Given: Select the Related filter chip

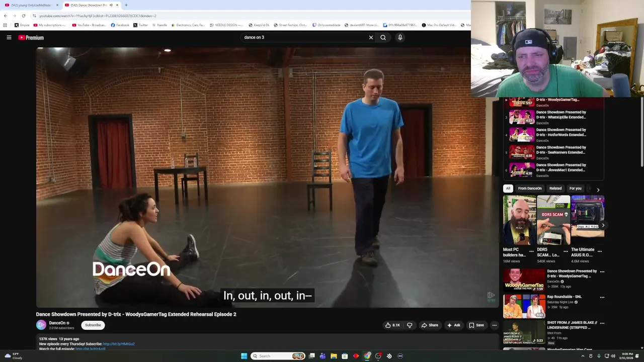Looking at the screenshot, I should point(555,189).
